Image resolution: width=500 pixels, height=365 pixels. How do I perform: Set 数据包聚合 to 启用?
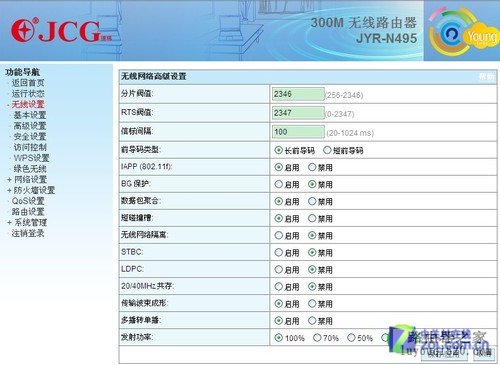[x=278, y=201]
